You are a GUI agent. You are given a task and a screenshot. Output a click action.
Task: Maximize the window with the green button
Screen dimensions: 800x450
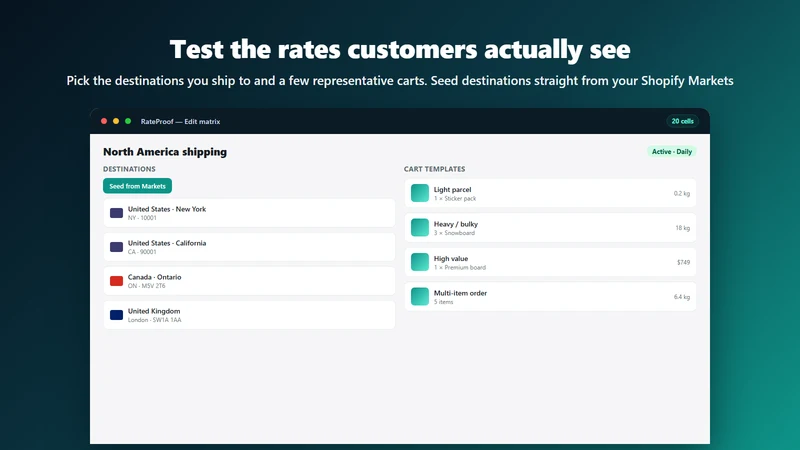coord(128,121)
